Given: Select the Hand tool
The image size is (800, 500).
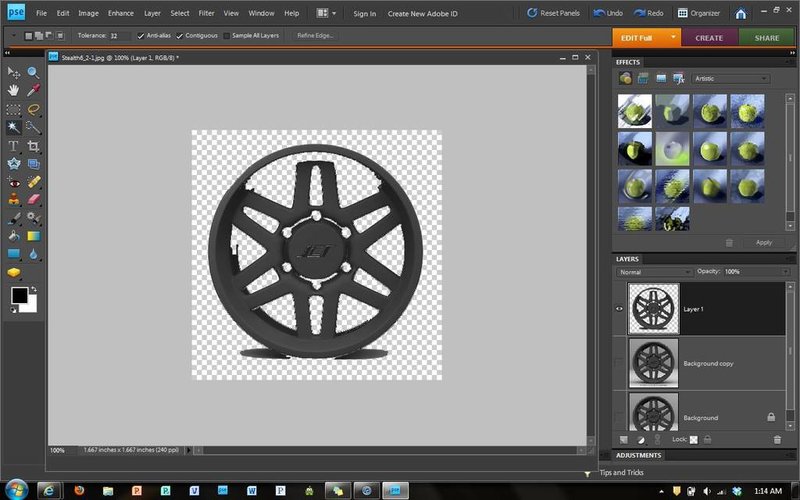Looking at the screenshot, I should [13, 90].
